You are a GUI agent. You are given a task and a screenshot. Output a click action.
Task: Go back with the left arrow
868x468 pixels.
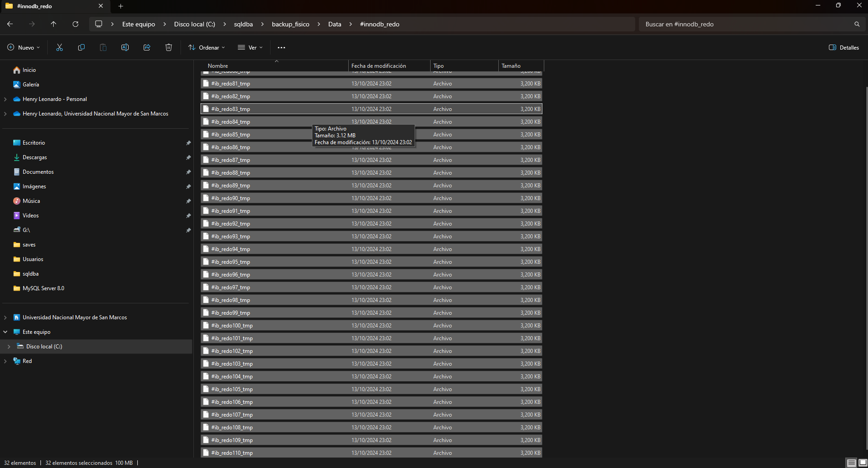[10, 24]
